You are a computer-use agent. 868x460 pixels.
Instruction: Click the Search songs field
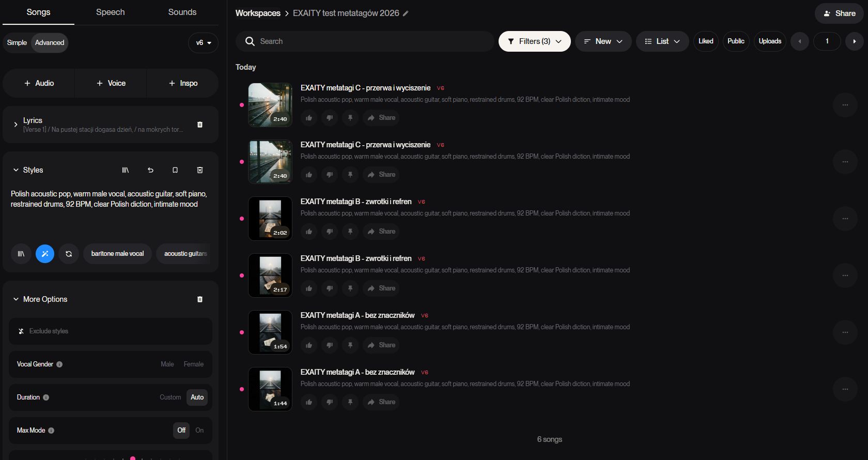click(x=365, y=41)
